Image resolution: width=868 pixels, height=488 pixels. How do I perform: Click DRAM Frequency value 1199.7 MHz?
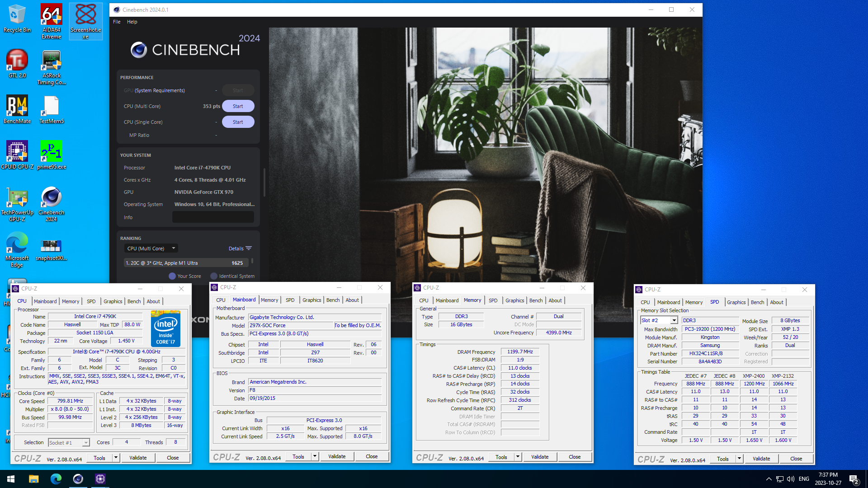pos(520,352)
